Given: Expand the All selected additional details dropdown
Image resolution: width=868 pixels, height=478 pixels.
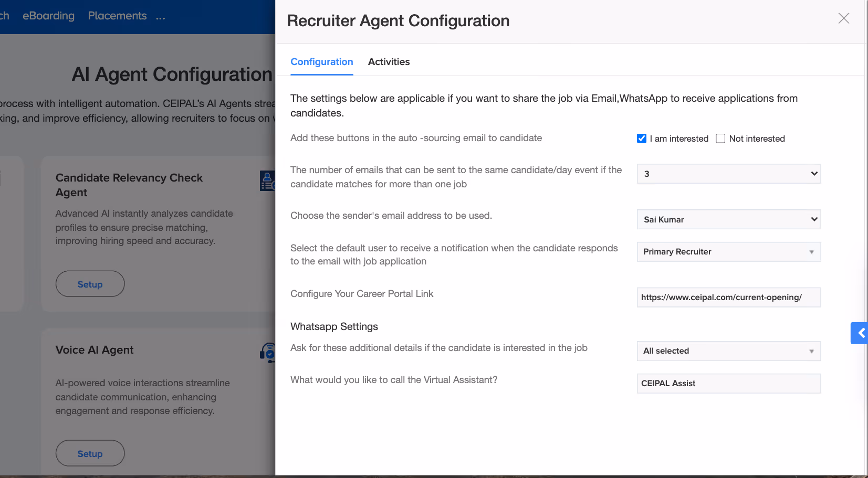Looking at the screenshot, I should (728, 351).
